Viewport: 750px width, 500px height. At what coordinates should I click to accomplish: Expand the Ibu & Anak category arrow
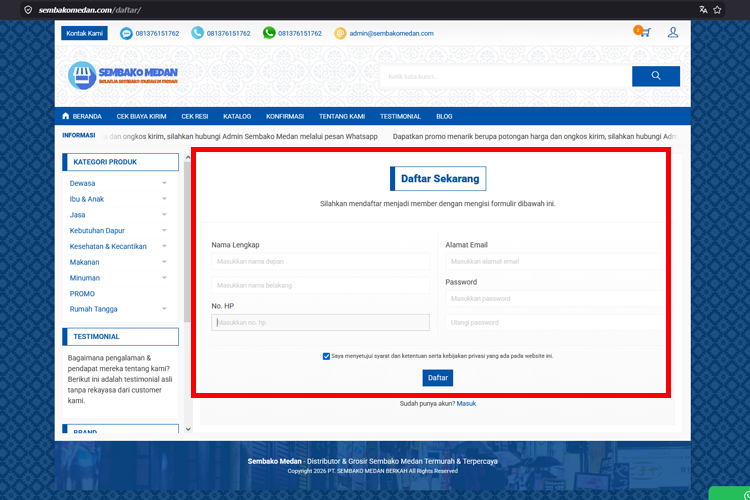click(x=164, y=199)
